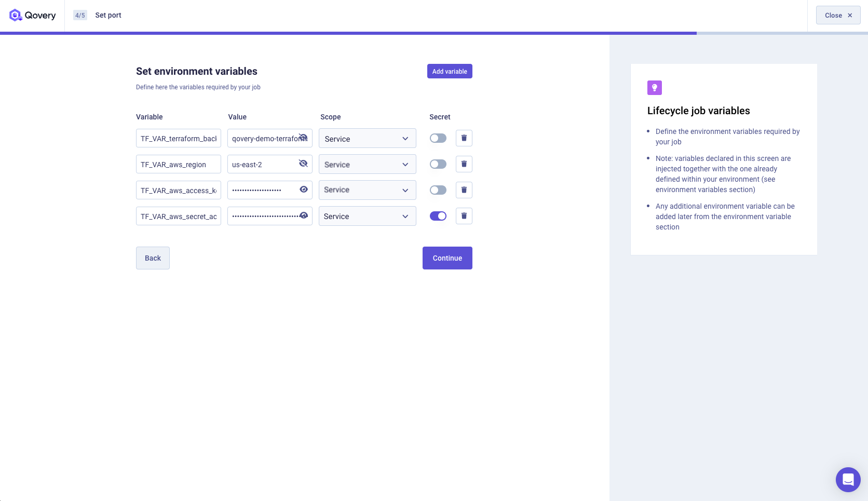Delete the TF_VAR_terraform_backend variable row
Image resolution: width=868 pixels, height=501 pixels.
click(x=464, y=138)
